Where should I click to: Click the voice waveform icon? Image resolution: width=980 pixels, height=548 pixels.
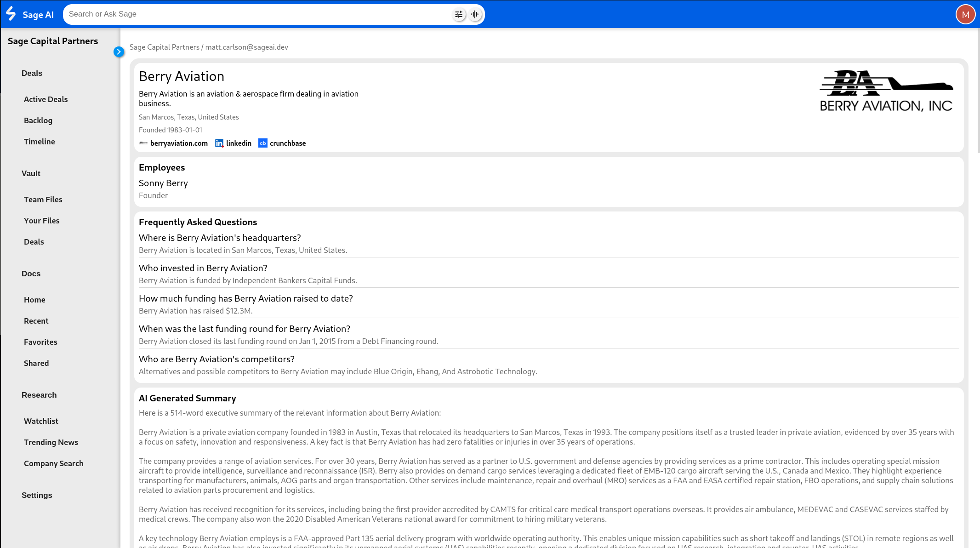click(475, 14)
